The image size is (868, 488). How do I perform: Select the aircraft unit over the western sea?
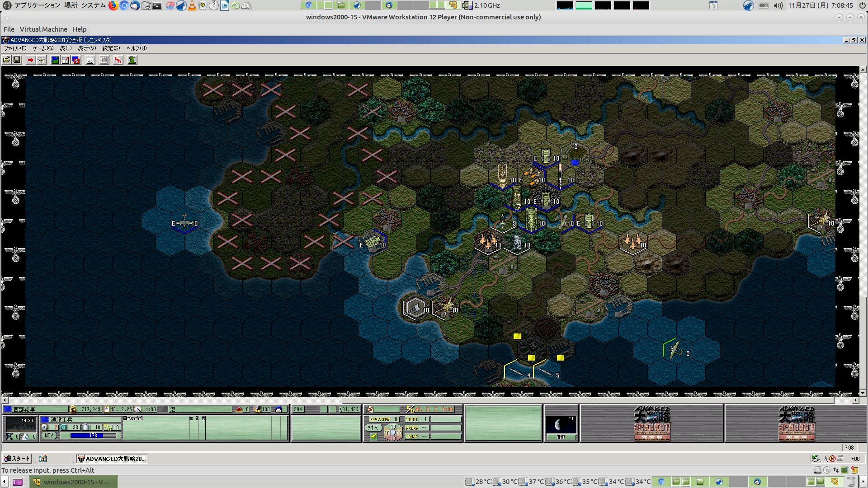coord(184,222)
